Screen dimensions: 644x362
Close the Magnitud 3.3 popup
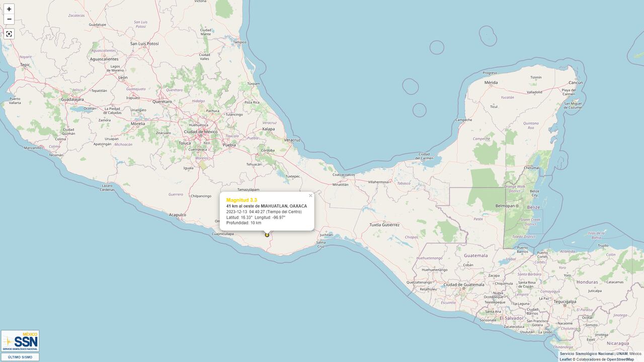pyautogui.click(x=310, y=195)
